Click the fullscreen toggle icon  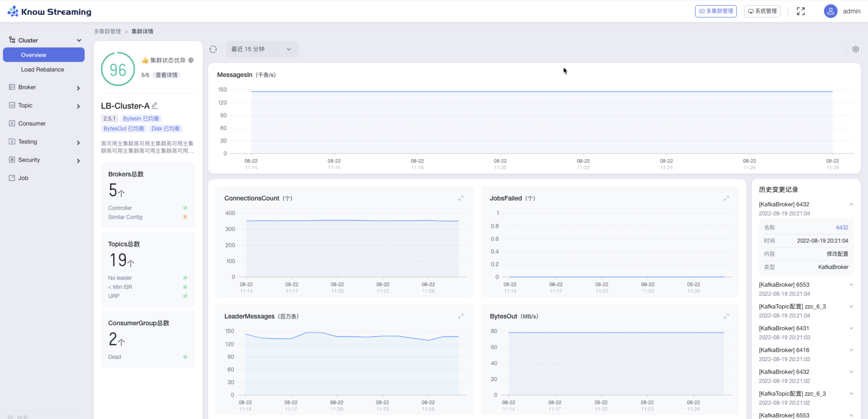[x=801, y=11]
